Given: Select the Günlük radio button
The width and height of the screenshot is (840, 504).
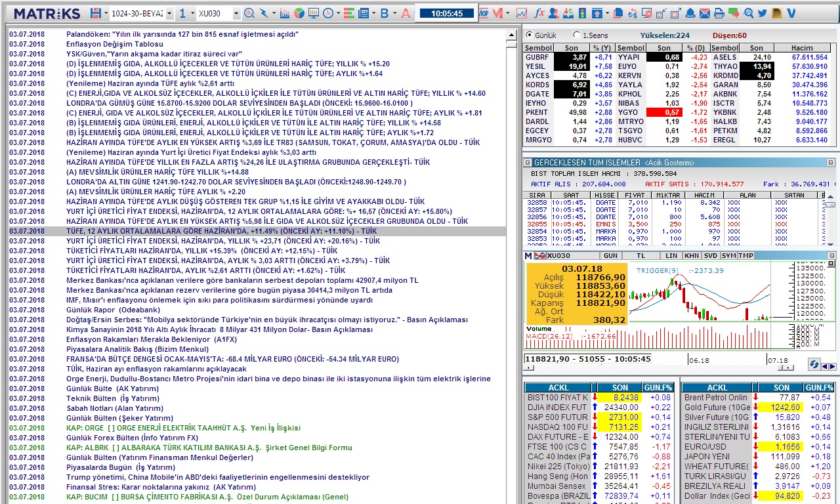Looking at the screenshot, I should pos(530,35).
